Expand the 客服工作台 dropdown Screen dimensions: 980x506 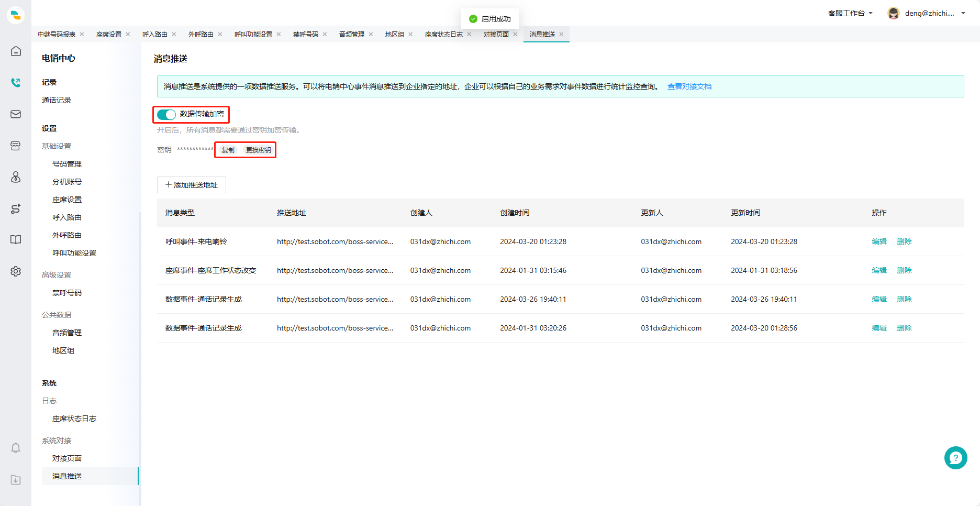pos(850,13)
